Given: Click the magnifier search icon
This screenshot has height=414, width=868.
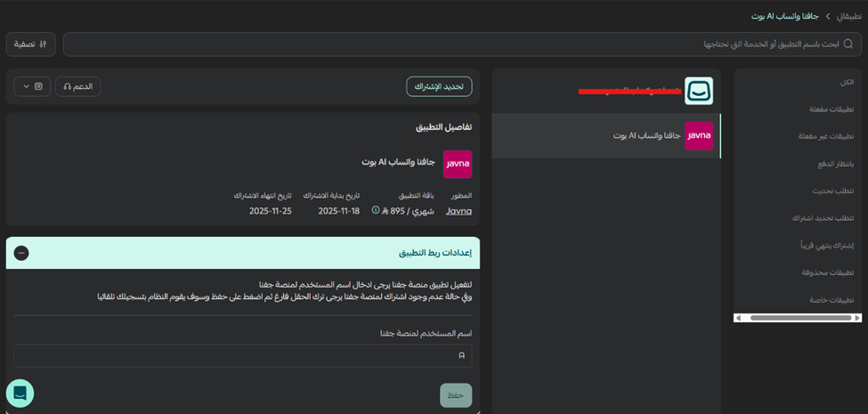Looking at the screenshot, I should pyautogui.click(x=848, y=45).
